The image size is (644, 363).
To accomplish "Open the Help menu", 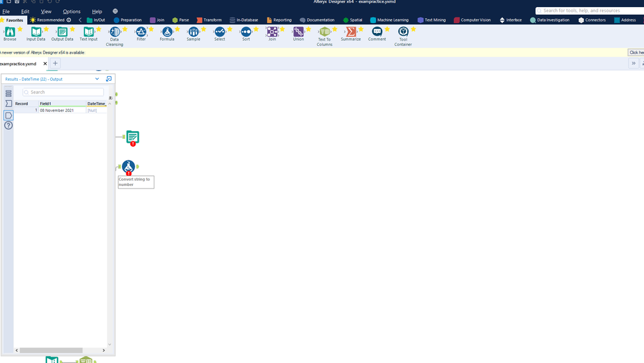I will pyautogui.click(x=97, y=12).
